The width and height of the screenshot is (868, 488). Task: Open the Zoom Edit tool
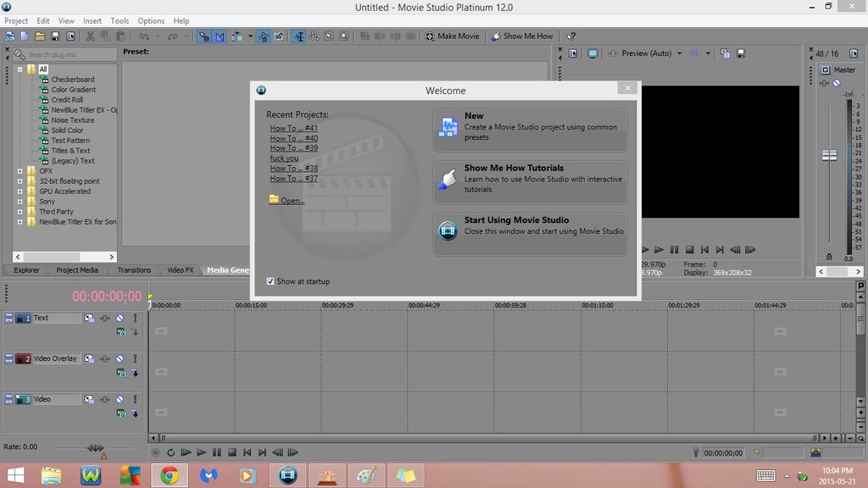coord(345,36)
